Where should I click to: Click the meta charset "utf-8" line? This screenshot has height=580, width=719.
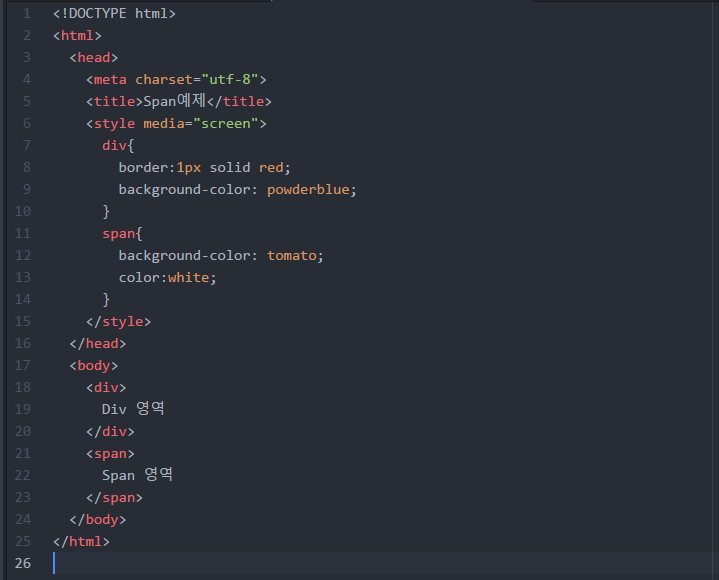tap(176, 79)
